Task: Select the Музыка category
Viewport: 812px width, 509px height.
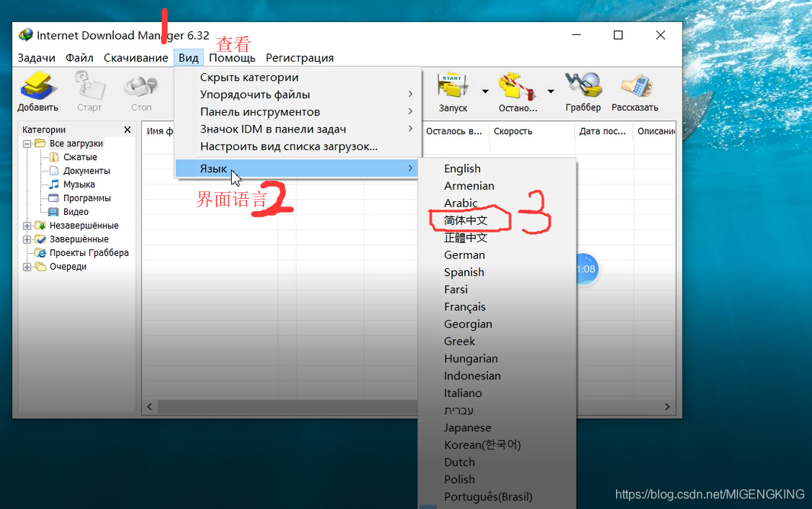Action: [x=79, y=184]
